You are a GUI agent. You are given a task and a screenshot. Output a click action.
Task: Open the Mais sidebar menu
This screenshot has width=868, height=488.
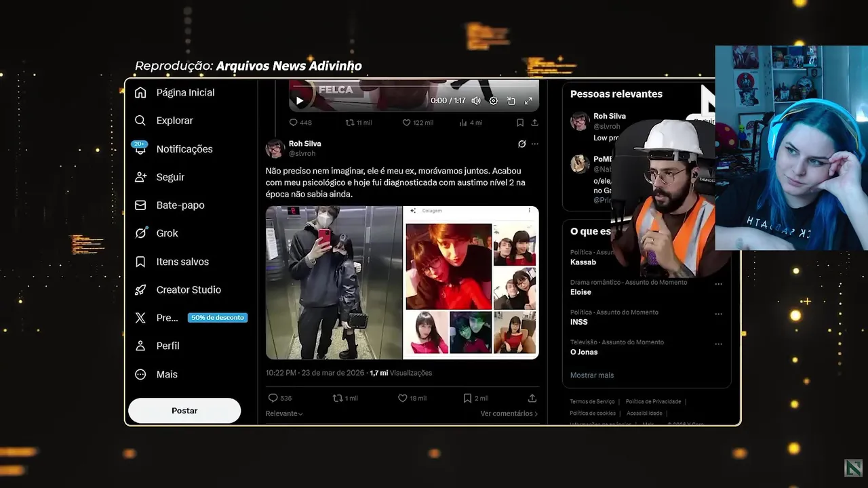pyautogui.click(x=156, y=374)
